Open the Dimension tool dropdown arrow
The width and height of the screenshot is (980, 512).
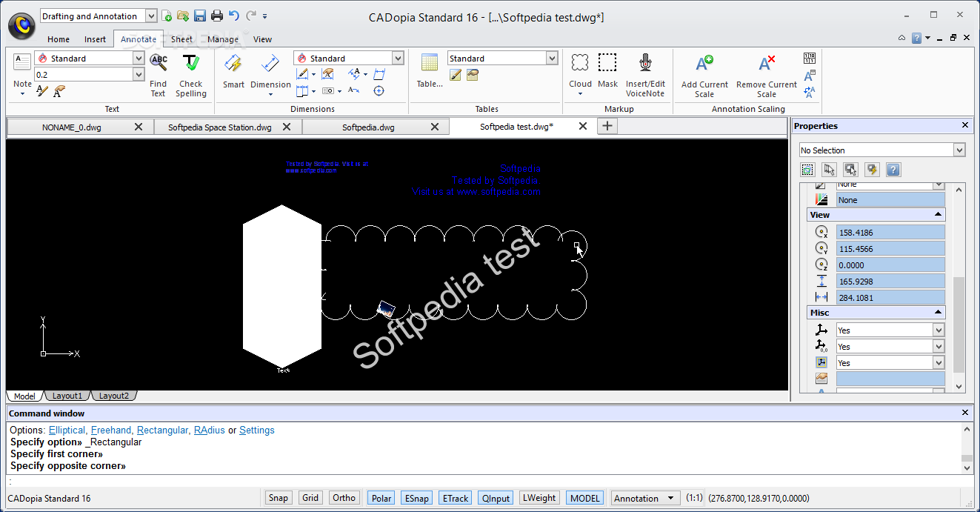[270, 94]
